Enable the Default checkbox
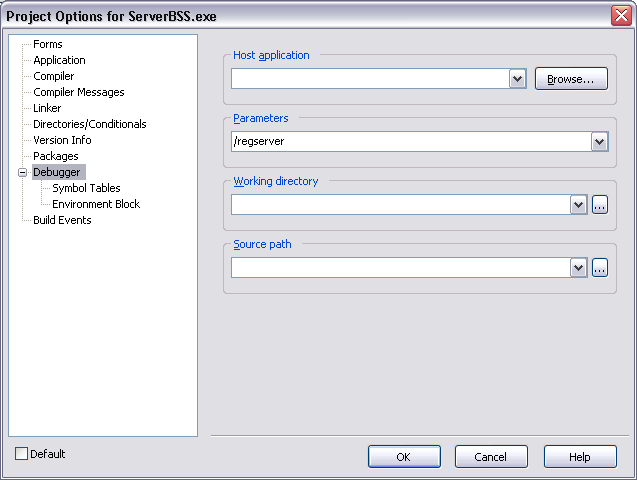Viewport: 637px width, 480px height. click(22, 454)
